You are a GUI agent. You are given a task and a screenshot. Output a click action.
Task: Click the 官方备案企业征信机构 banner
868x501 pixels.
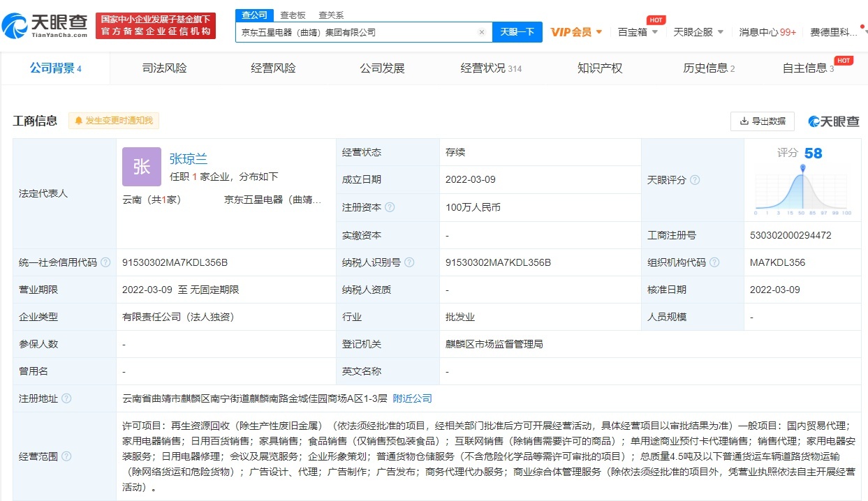point(156,26)
